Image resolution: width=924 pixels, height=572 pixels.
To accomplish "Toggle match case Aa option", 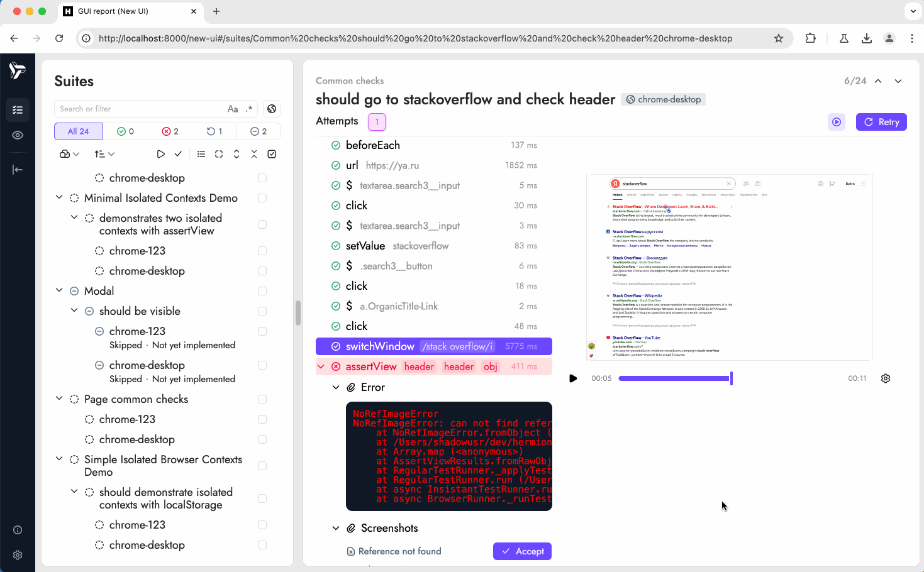I will [233, 109].
